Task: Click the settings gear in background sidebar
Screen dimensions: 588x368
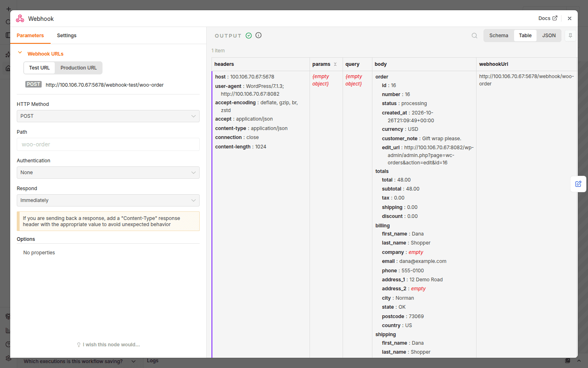Action: pos(8,358)
